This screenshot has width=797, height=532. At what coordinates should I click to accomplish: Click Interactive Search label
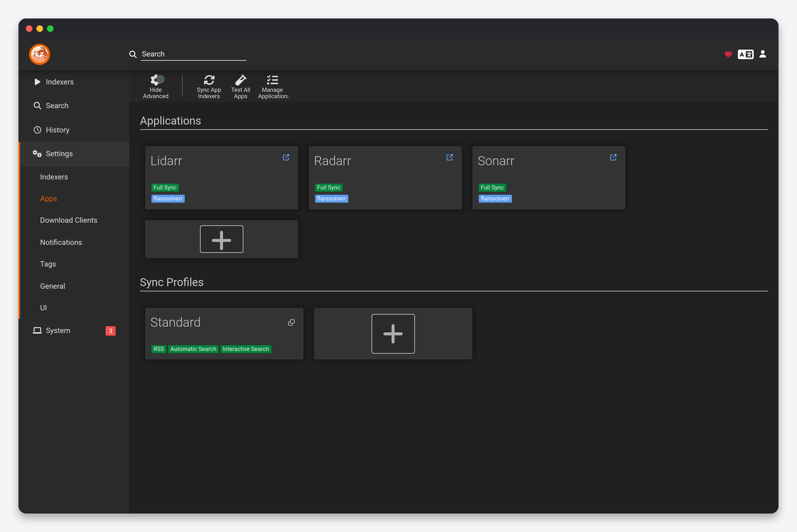pyautogui.click(x=246, y=349)
